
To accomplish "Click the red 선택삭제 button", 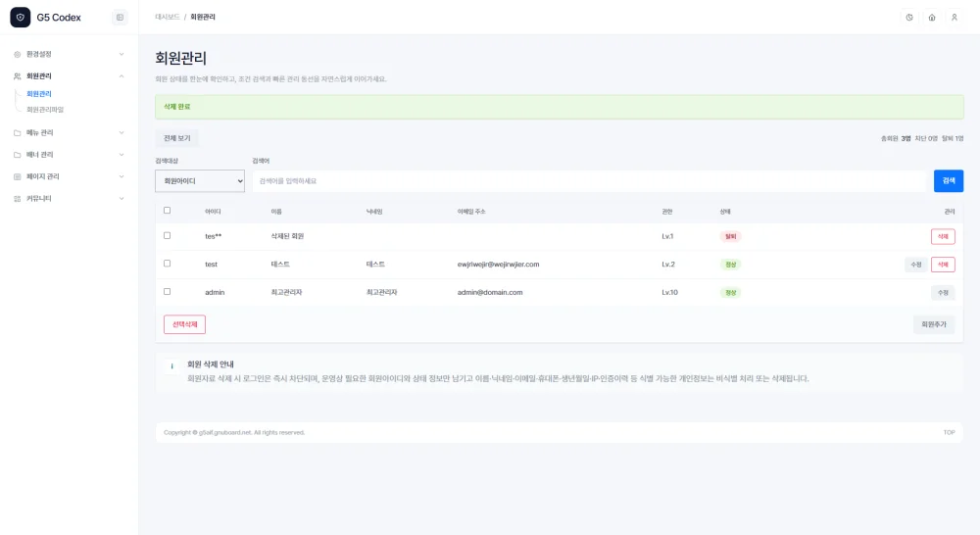I will pos(184,324).
